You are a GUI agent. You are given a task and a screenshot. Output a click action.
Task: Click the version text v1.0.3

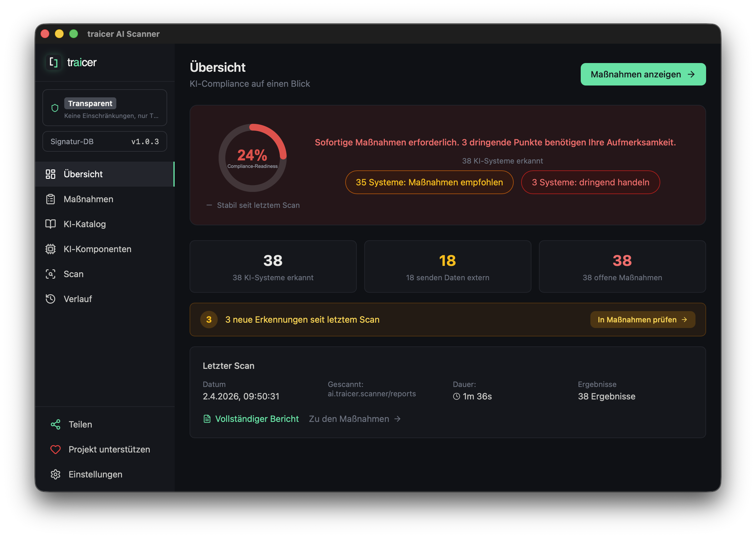click(145, 141)
